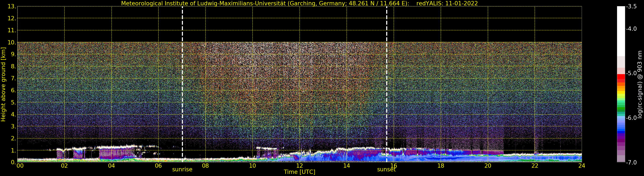Click the x-axis tick label 12
Viewport: 644px width, 176px height.
point(300,166)
